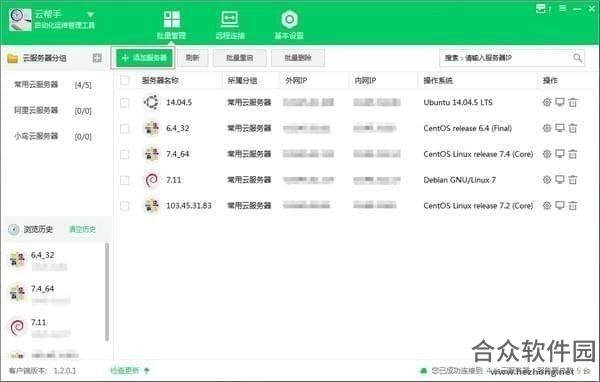Click monitor icon in 103.45.31.83 row

click(560, 206)
